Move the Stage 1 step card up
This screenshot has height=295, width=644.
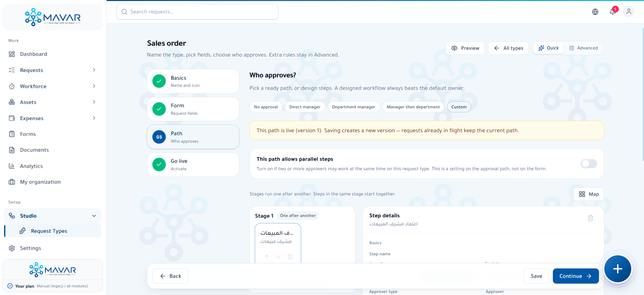(266, 256)
